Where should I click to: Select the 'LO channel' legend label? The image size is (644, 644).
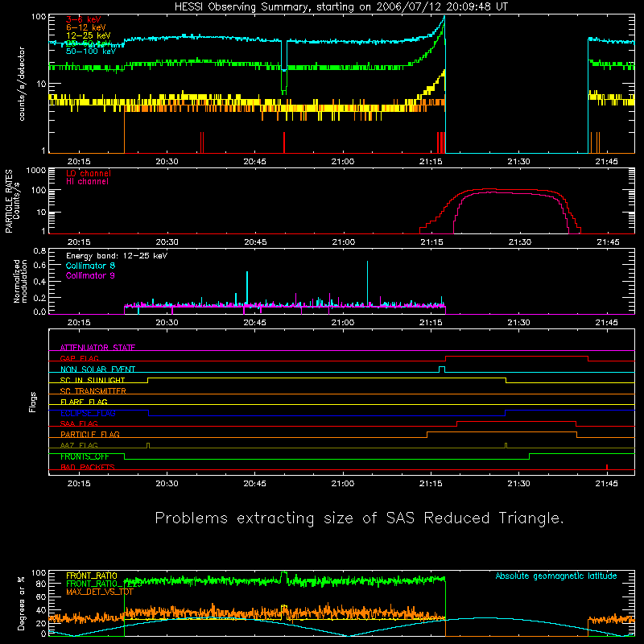[89, 173]
